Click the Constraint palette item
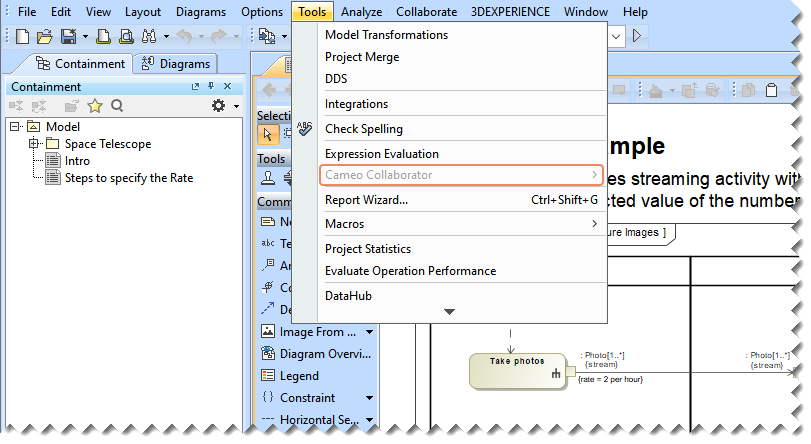The height and width of the screenshot is (444, 811). (298, 397)
